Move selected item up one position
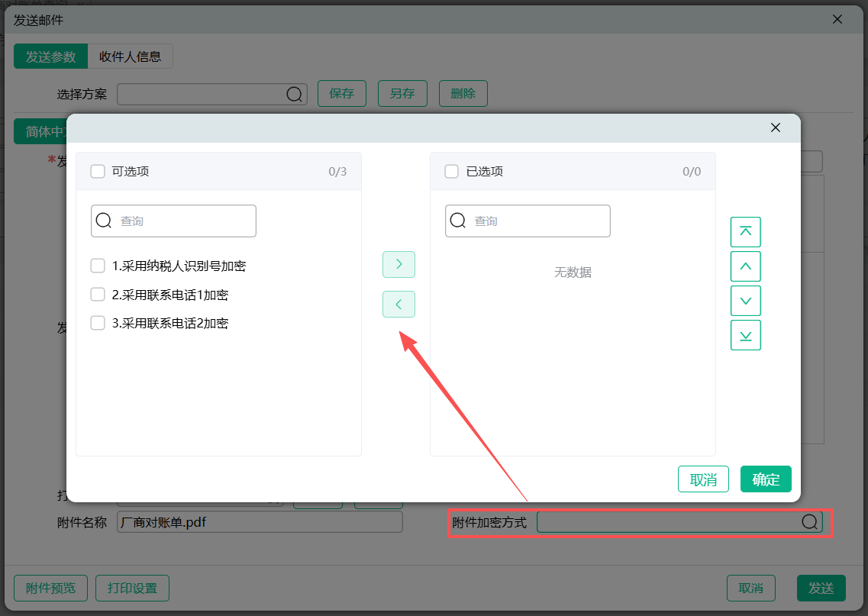The width and height of the screenshot is (868, 616). coord(746,266)
